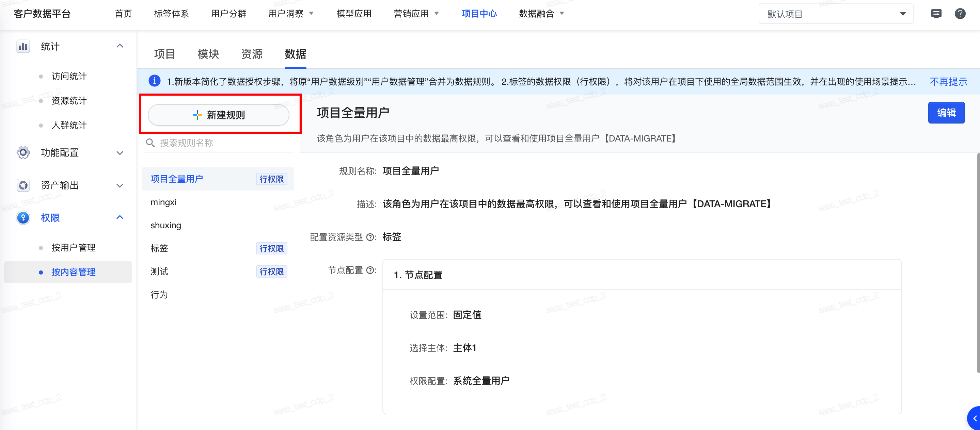Click 行权限 badge on 标签 rule

coord(271,248)
